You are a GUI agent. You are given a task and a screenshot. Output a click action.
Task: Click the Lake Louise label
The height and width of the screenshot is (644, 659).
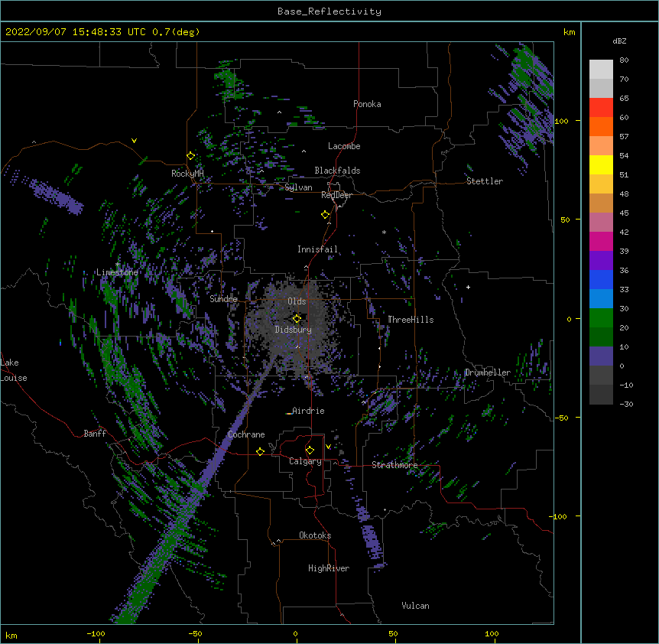pos(14,370)
